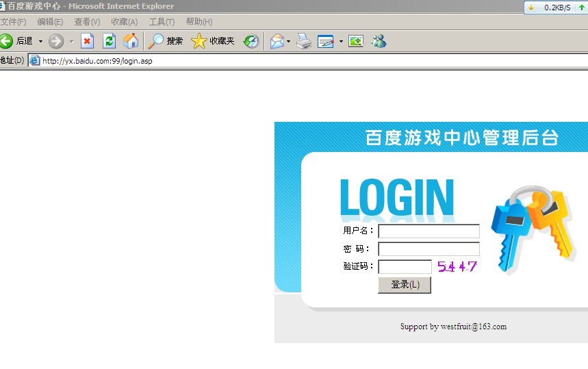588x369 pixels.
Task: Click the 登录(L) login button
Action: click(405, 285)
